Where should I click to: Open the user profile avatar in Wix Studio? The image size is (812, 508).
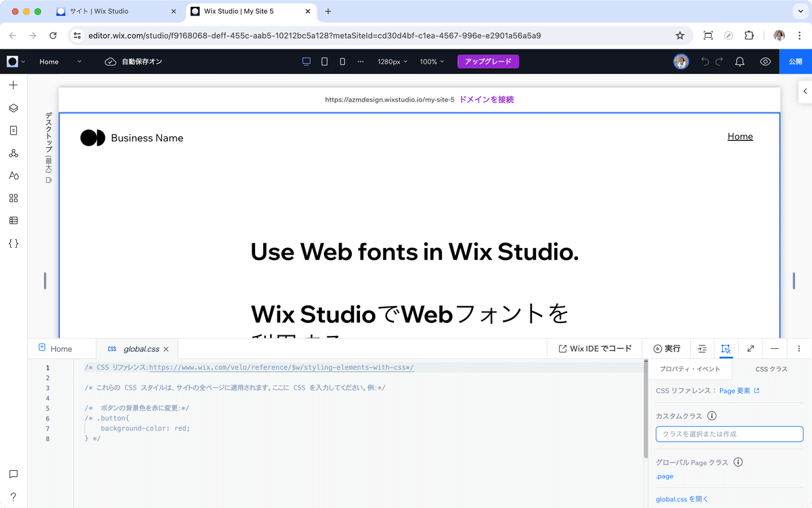pos(681,62)
